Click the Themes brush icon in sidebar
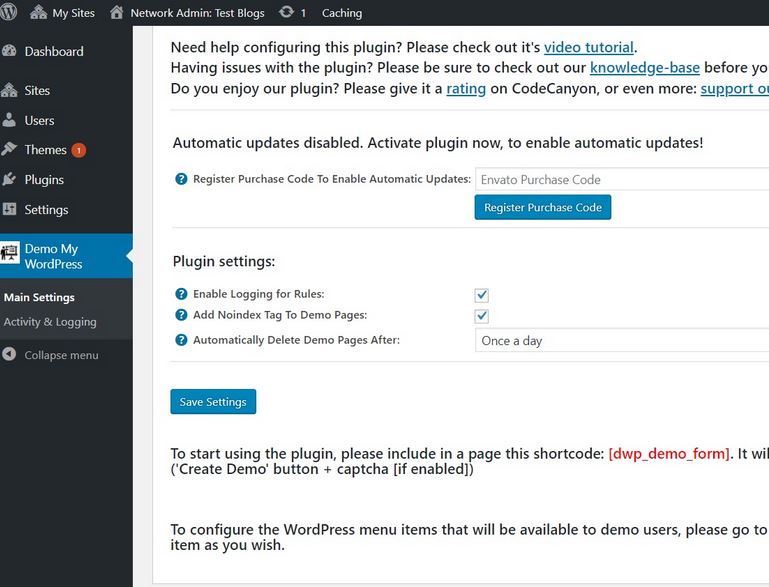 9,149
